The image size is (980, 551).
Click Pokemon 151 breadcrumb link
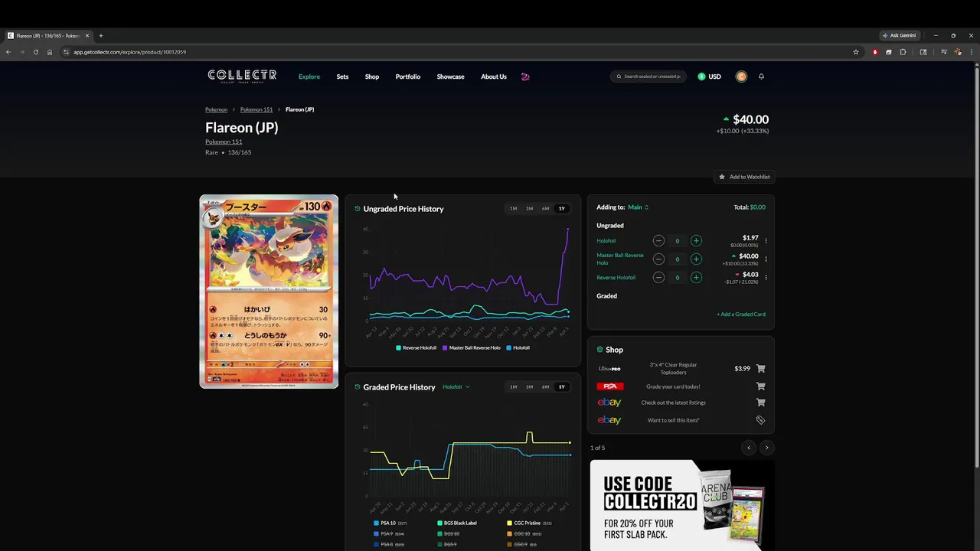point(256,109)
